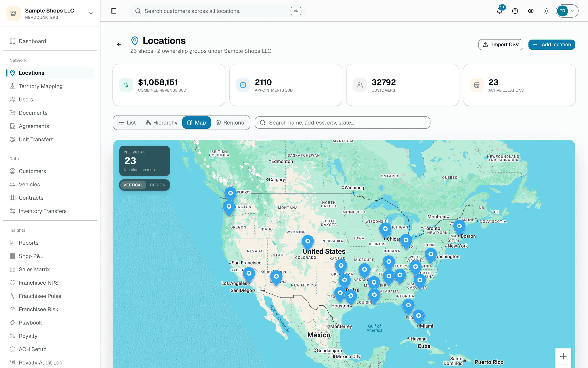Screen dimensions: 588x368
Task: Open Dashboard in the sidebar
Action: click(x=50, y=41)
